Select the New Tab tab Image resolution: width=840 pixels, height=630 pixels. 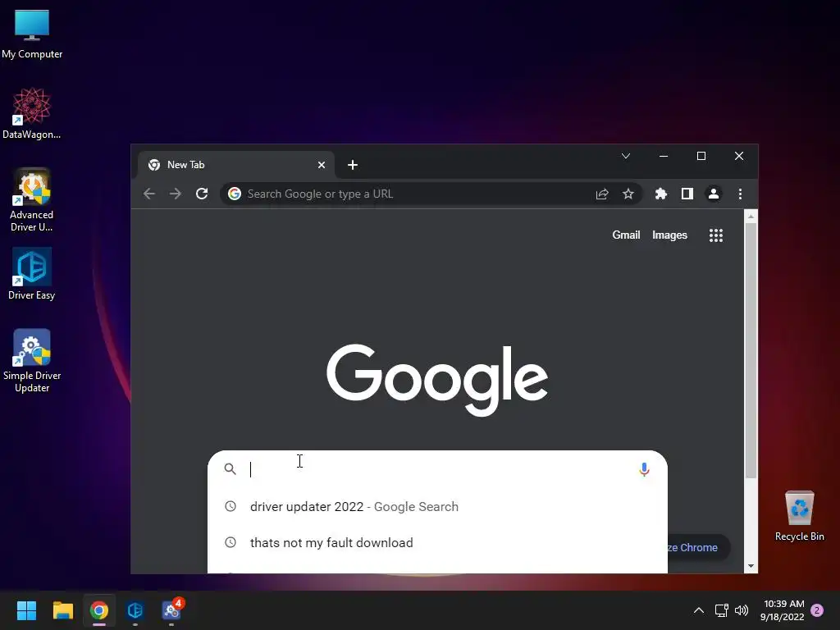[236, 165]
